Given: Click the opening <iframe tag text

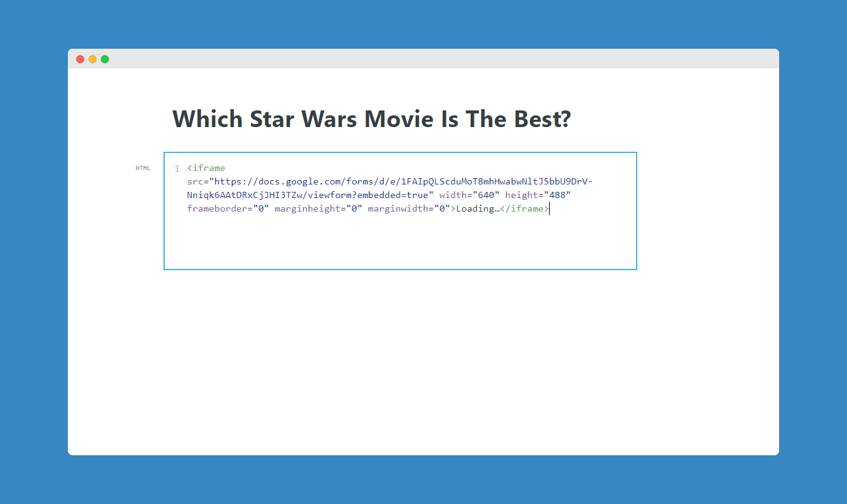Looking at the screenshot, I should pyautogui.click(x=206, y=168).
